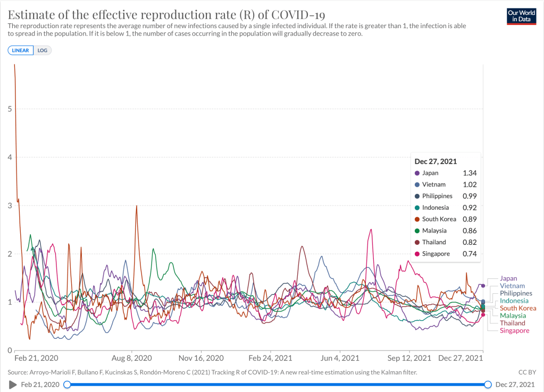Select the LINEAR scale option
The image size is (544, 392).
(21, 50)
